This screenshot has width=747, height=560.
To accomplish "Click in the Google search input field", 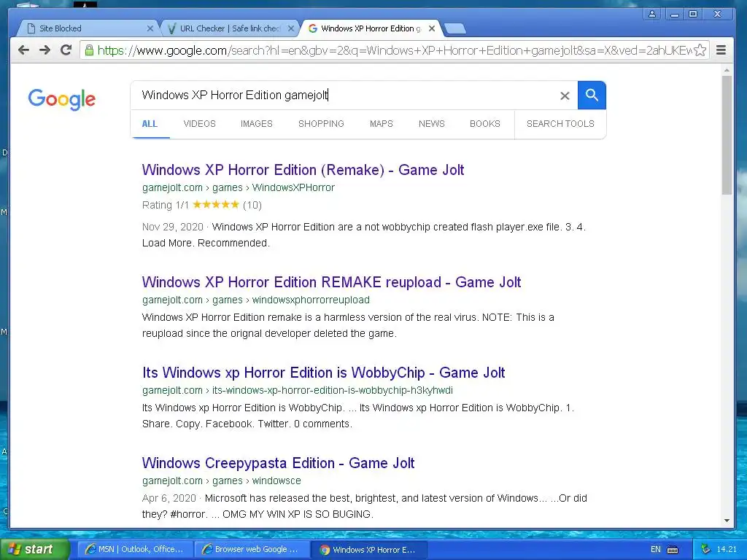I will click(348, 96).
